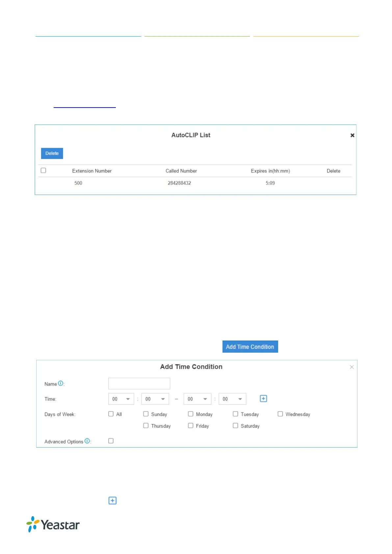Click the 5:09 expiry value
392x554 pixels.
coord(270,183)
